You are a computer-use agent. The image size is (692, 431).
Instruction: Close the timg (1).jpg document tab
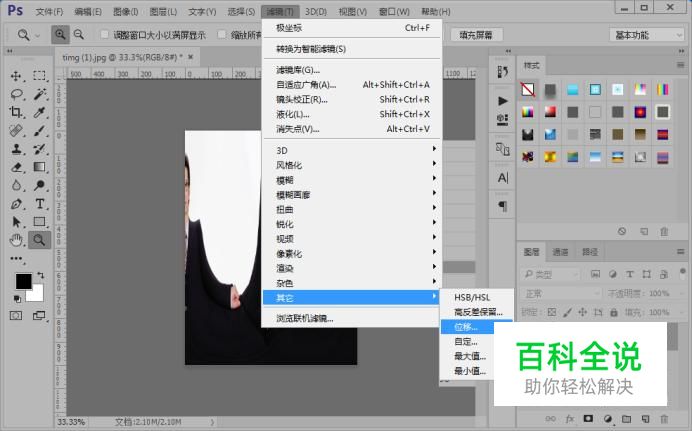tap(191, 57)
